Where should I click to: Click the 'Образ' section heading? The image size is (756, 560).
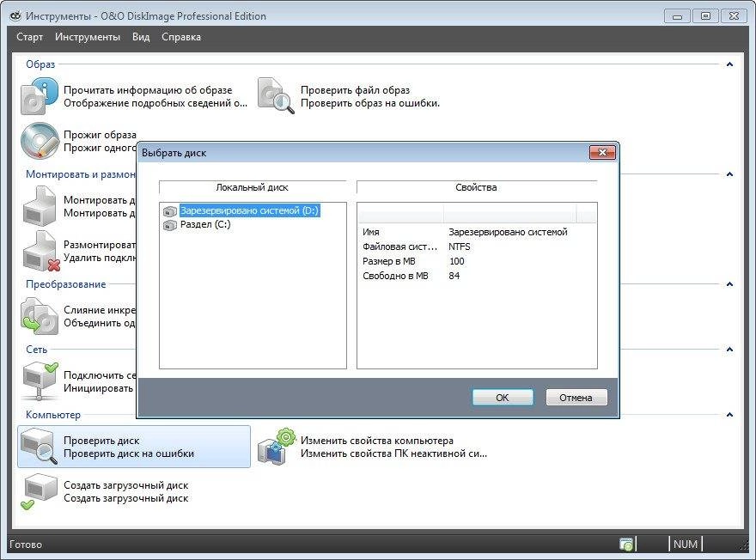(40, 64)
